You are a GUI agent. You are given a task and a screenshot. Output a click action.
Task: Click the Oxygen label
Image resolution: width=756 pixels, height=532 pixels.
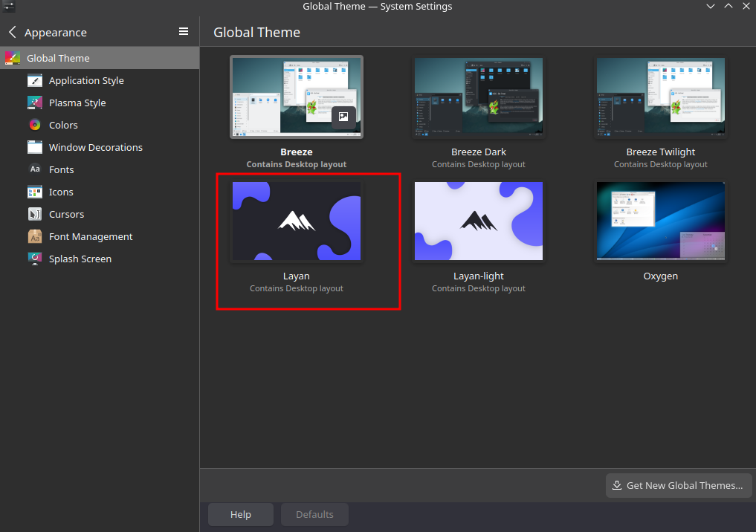pyautogui.click(x=661, y=276)
